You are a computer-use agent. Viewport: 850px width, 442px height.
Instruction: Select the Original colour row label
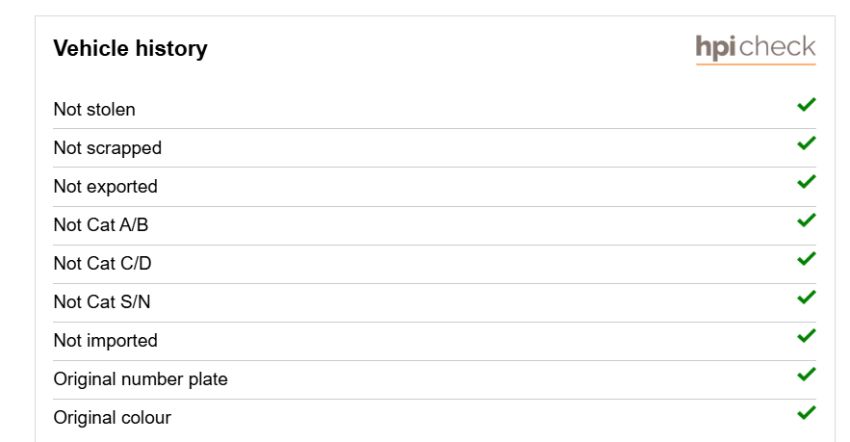[x=112, y=418]
